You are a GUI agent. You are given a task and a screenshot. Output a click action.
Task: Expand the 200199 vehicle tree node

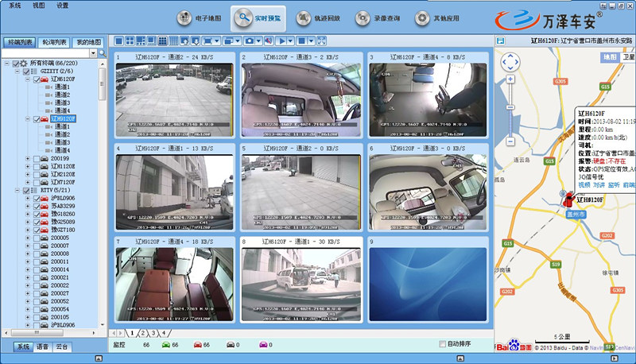pos(29,158)
